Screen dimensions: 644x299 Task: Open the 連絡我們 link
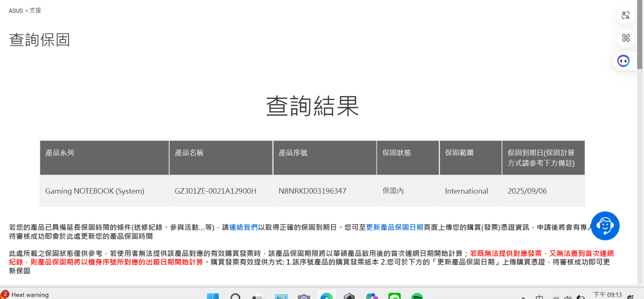(243, 228)
